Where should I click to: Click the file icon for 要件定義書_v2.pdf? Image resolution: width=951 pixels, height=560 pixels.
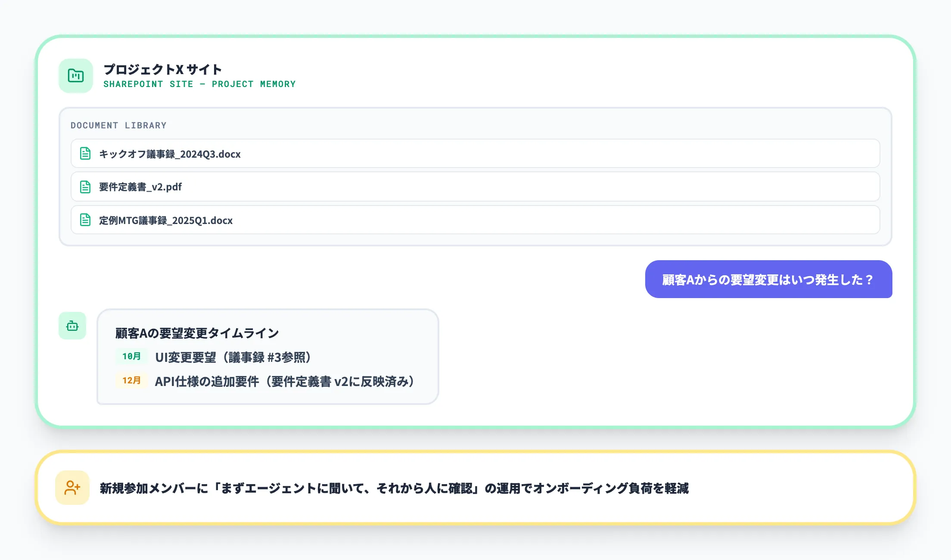point(84,187)
